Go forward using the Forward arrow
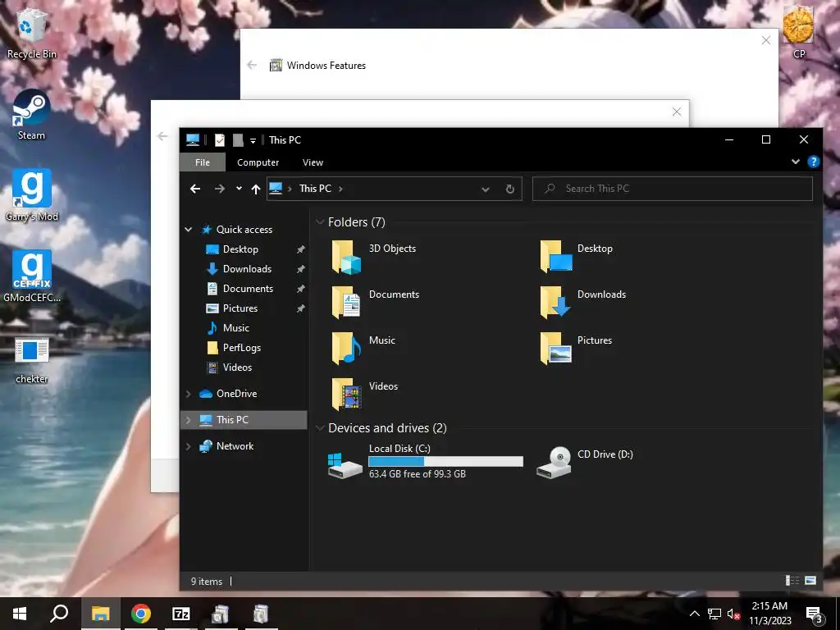840x630 pixels. tap(220, 189)
